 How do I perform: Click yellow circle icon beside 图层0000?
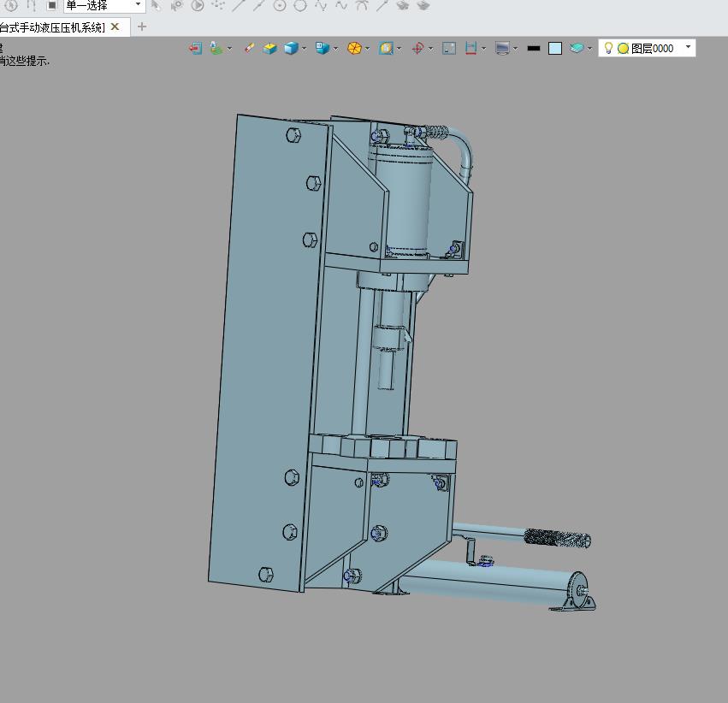pyautogui.click(x=623, y=48)
